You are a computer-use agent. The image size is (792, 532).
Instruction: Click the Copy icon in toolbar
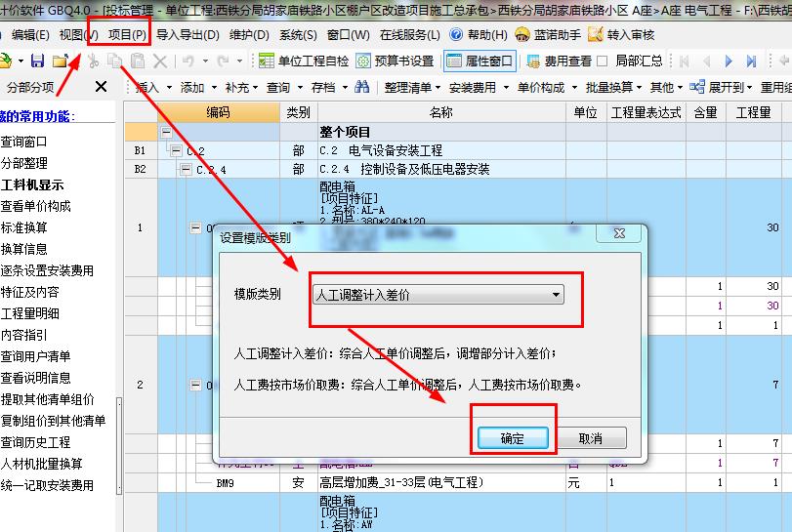(114, 61)
